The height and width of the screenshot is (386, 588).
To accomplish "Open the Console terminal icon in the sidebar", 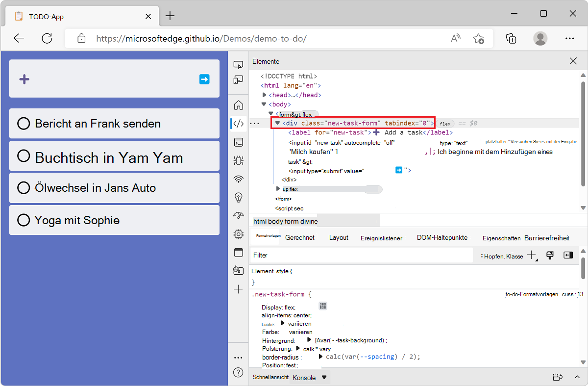I will tap(238, 142).
